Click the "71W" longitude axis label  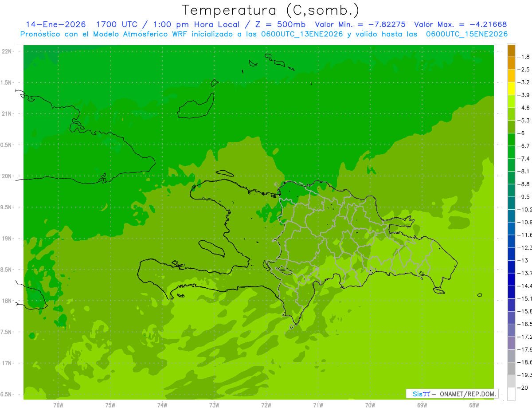point(318,404)
